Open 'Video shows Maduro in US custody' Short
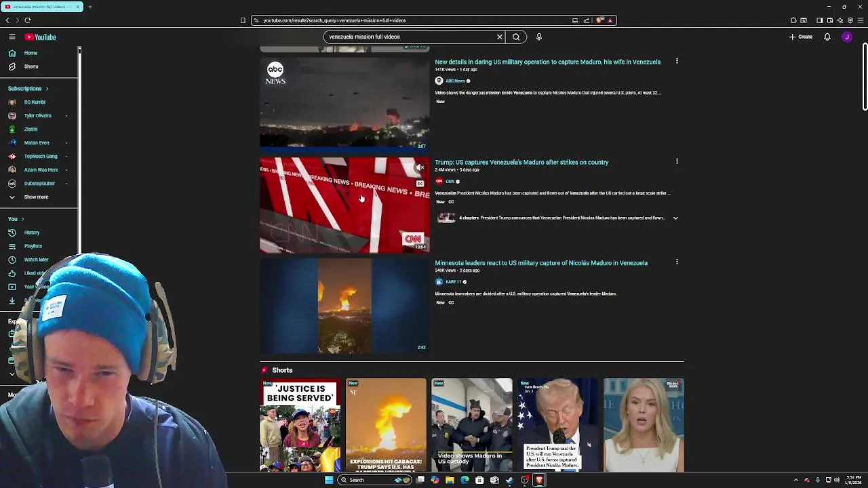The height and width of the screenshot is (488, 868). 472,425
